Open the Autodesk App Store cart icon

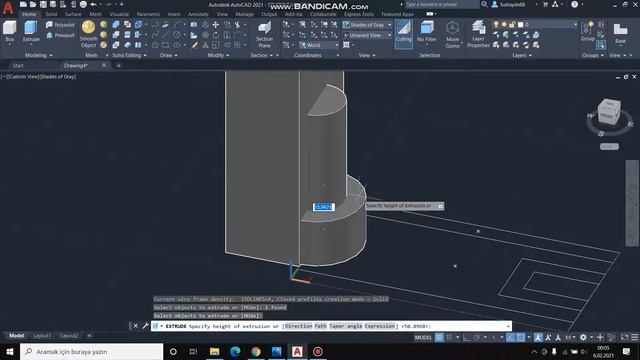(x=546, y=4)
